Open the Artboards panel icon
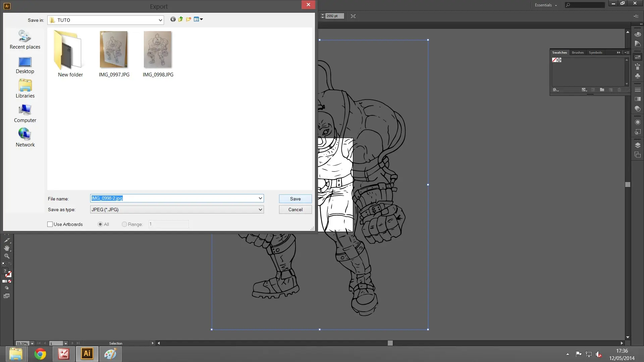 tap(638, 155)
